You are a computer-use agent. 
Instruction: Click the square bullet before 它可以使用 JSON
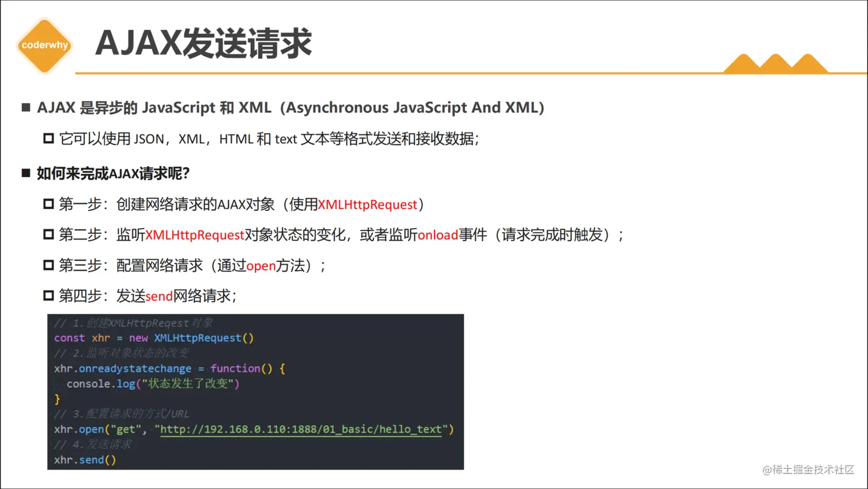pyautogui.click(x=49, y=138)
